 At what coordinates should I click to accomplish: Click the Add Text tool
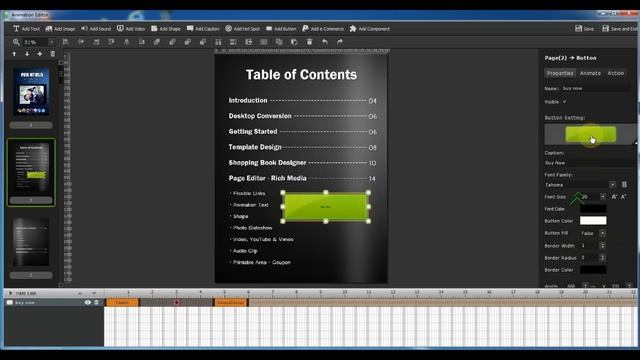tap(27, 29)
